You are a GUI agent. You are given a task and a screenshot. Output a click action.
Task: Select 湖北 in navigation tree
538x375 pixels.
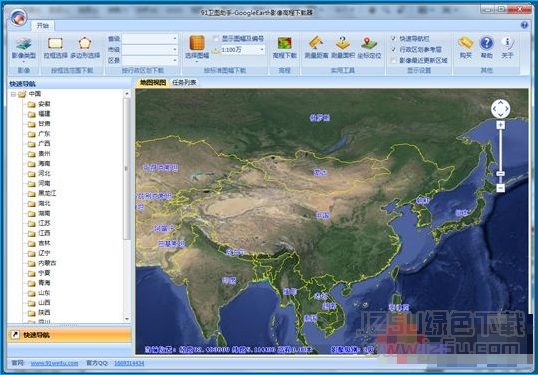[x=44, y=203]
